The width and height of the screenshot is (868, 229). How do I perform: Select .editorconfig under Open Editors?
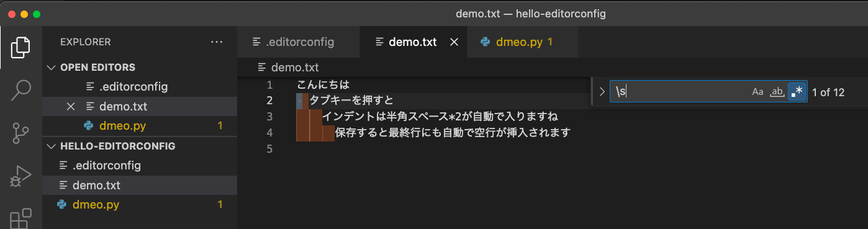tap(140, 87)
